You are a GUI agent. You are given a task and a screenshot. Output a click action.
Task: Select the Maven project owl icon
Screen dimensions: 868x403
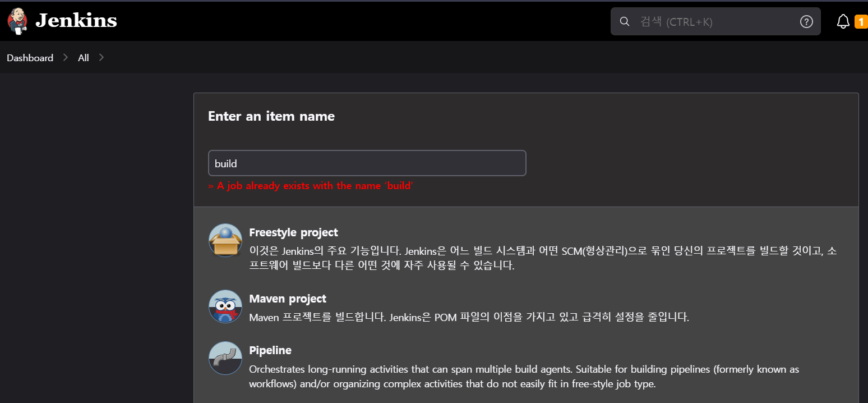click(225, 306)
